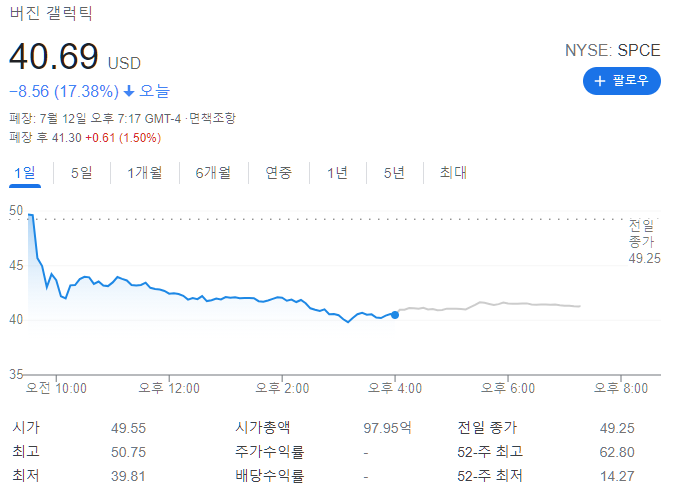The width and height of the screenshot is (681, 496).
Task: Click the 오전 10:00 axis label
Action: tap(56, 388)
